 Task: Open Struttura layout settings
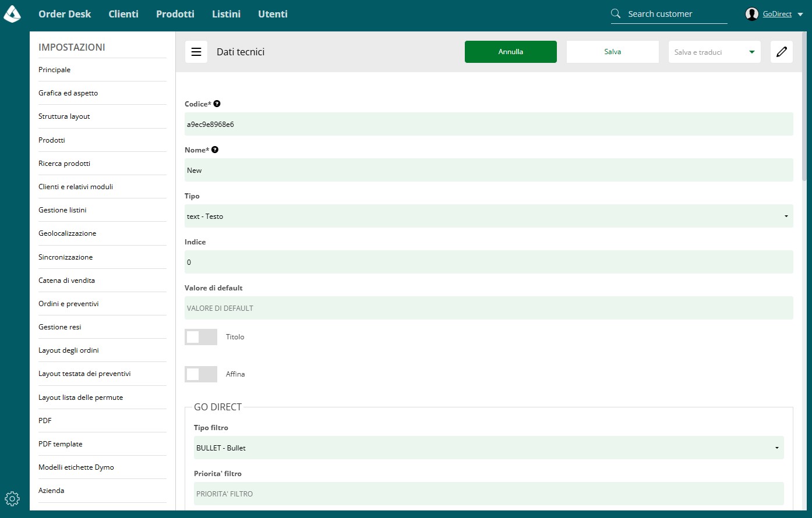tap(103, 116)
